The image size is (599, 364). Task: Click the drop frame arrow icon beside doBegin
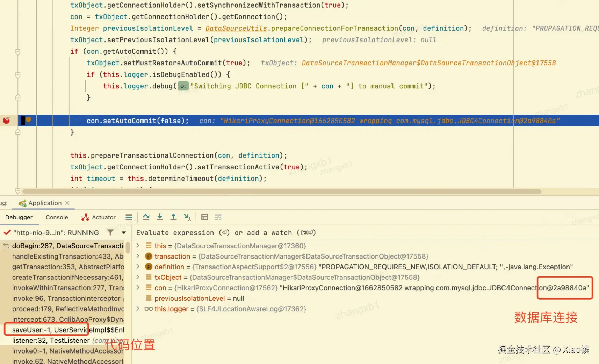pyautogui.click(x=6, y=246)
